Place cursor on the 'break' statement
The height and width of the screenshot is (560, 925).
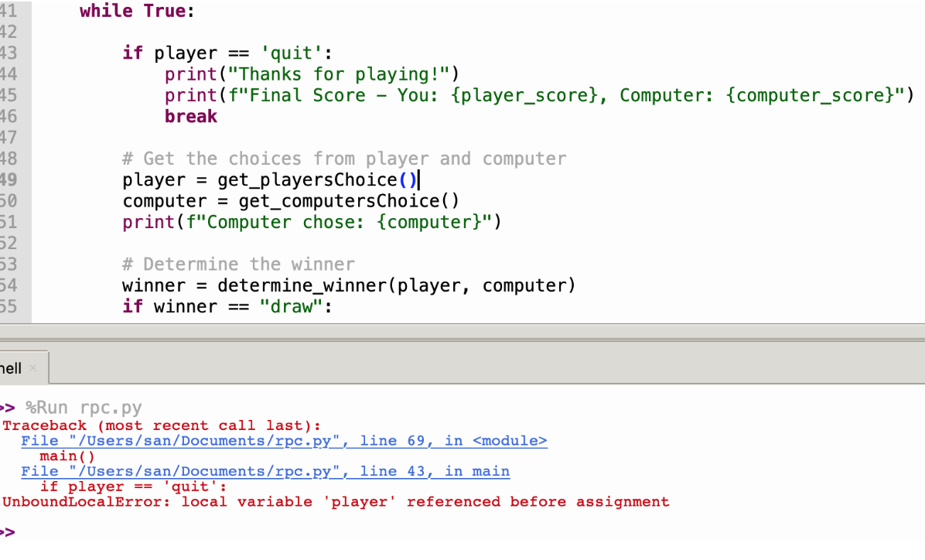click(190, 117)
